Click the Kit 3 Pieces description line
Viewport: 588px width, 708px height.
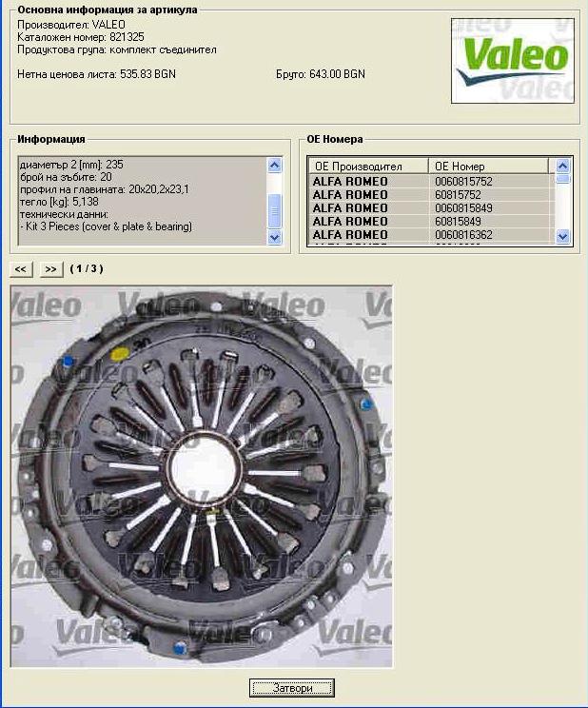[108, 226]
